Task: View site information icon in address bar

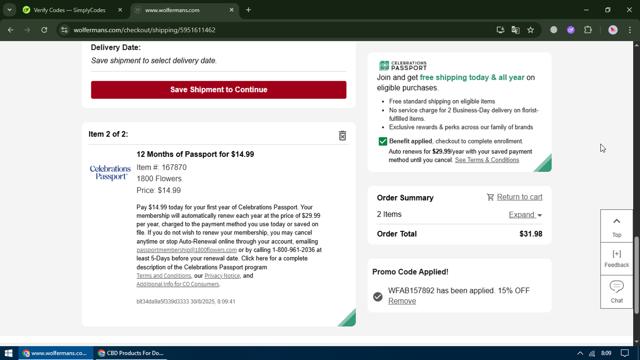Action: point(64,30)
